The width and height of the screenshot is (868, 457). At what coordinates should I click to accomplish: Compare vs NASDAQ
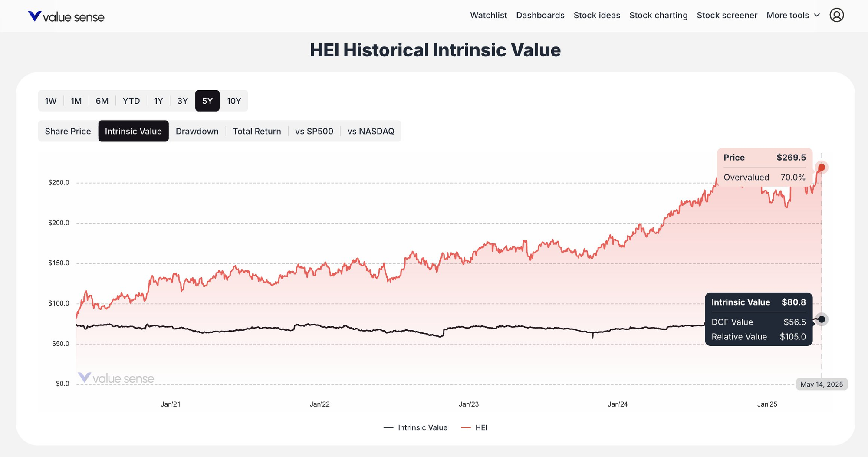(371, 131)
